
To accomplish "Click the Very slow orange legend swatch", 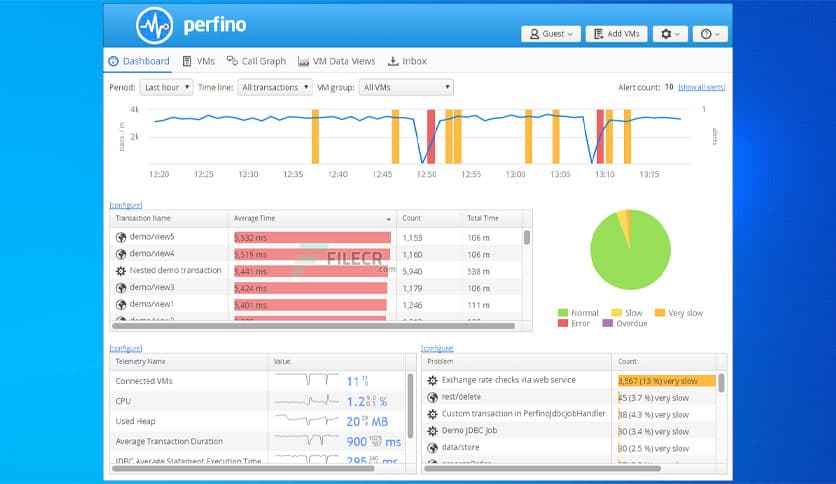I will [x=660, y=313].
